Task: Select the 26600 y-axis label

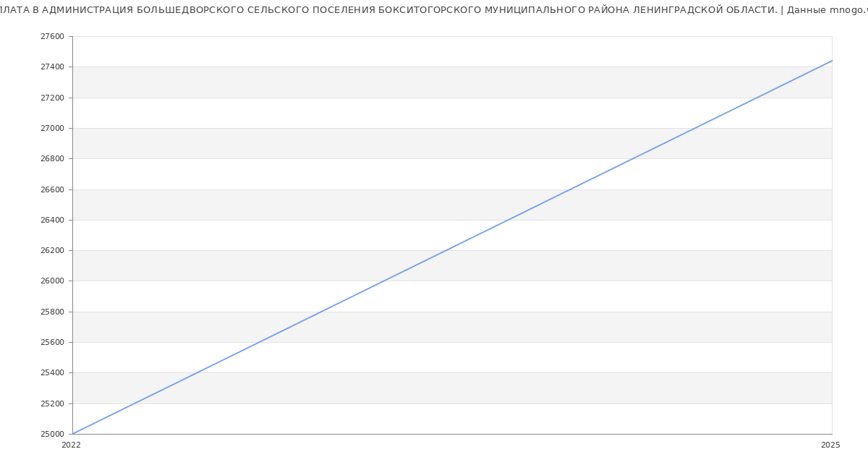Action: [x=52, y=189]
